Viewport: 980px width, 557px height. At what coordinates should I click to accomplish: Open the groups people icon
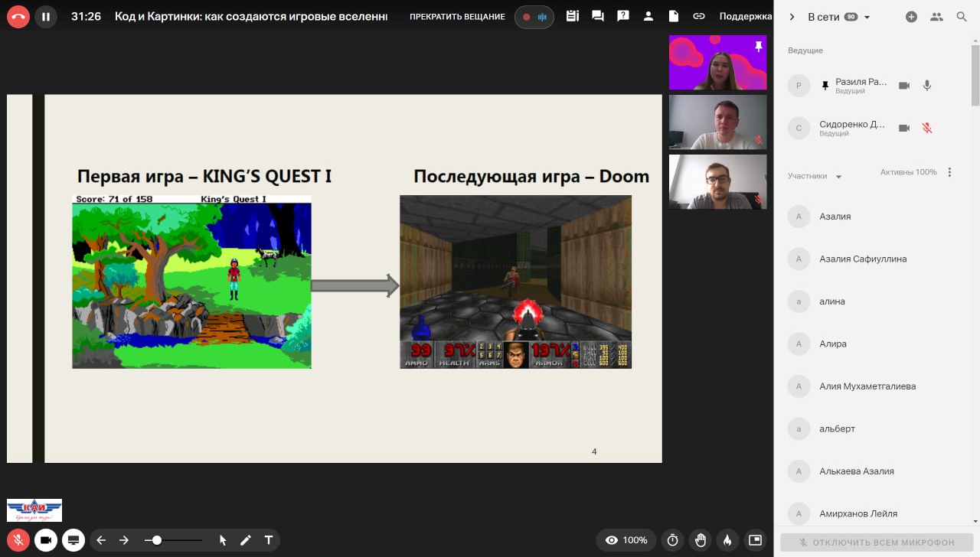click(x=936, y=17)
